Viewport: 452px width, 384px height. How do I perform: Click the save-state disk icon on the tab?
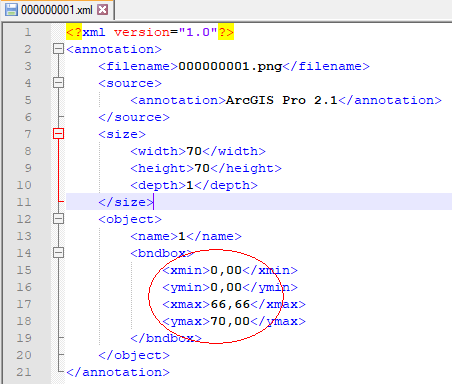(x=11, y=10)
